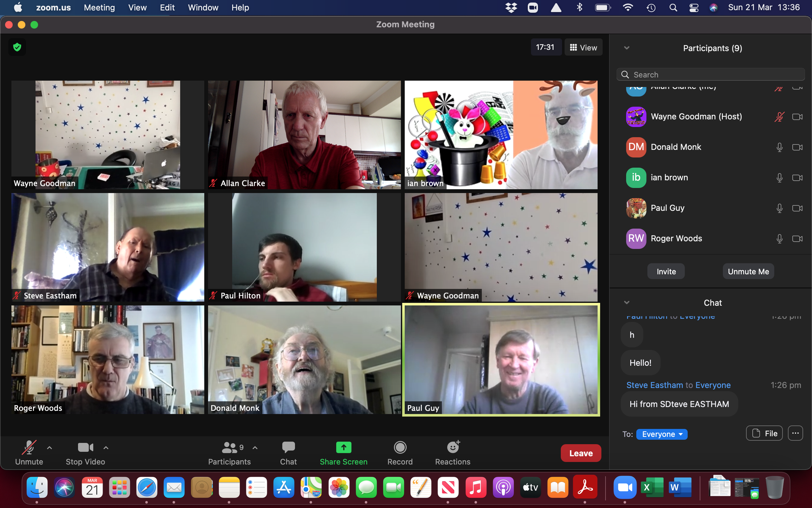The image size is (812, 508).
Task: Open the View menu in menu bar
Action: 137,7
